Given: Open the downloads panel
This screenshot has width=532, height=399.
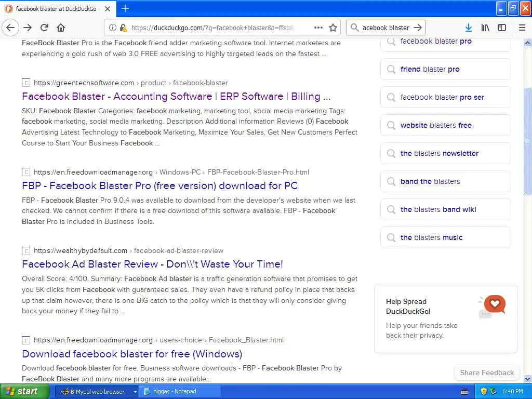Looking at the screenshot, I should coord(468,28).
